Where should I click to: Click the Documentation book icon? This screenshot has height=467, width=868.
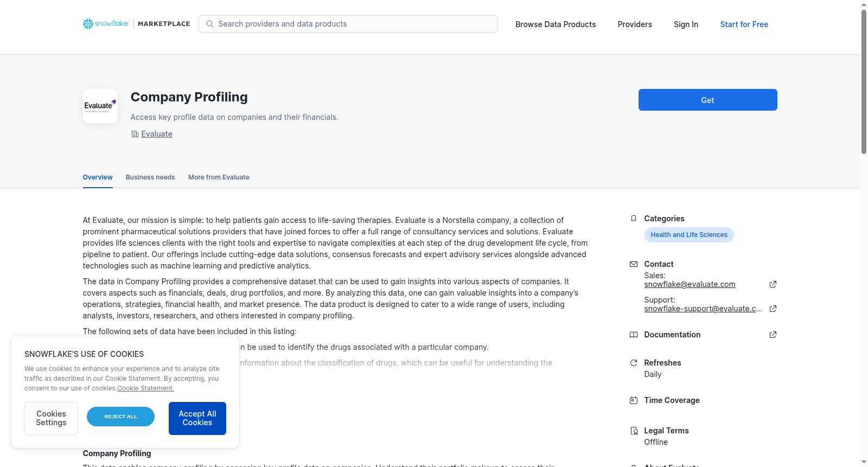tap(634, 335)
